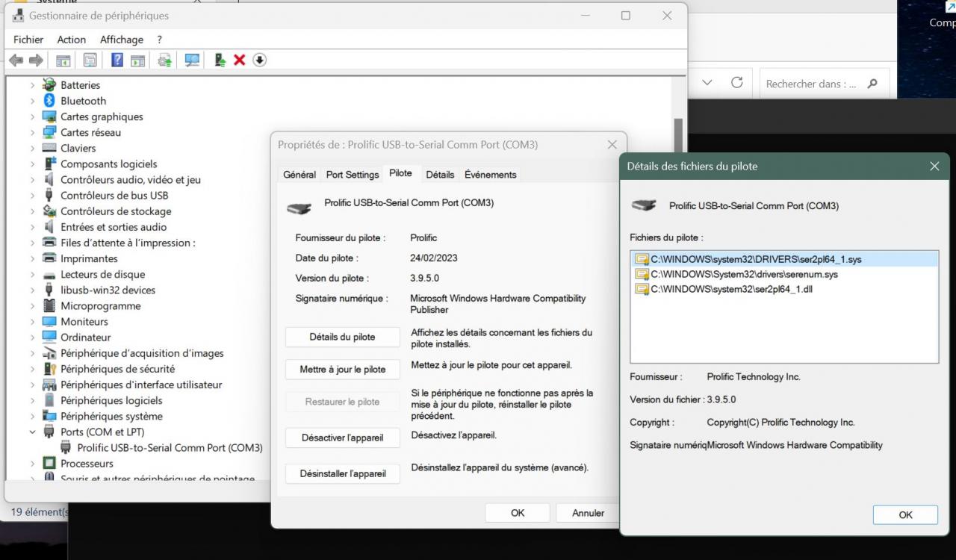Image resolution: width=956 pixels, height=560 pixels.
Task: Click Annuler in the properties dialog
Action: [589, 513]
